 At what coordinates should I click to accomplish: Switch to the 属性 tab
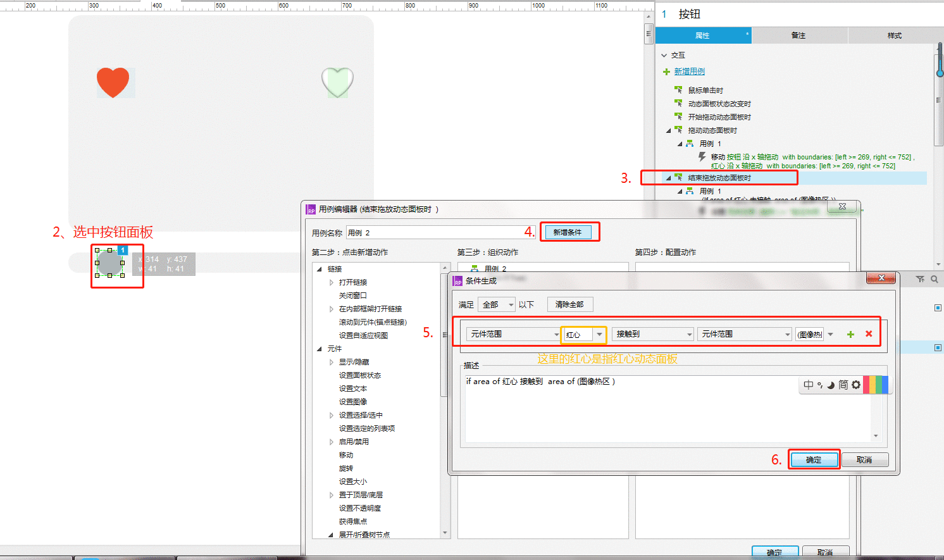click(x=703, y=35)
